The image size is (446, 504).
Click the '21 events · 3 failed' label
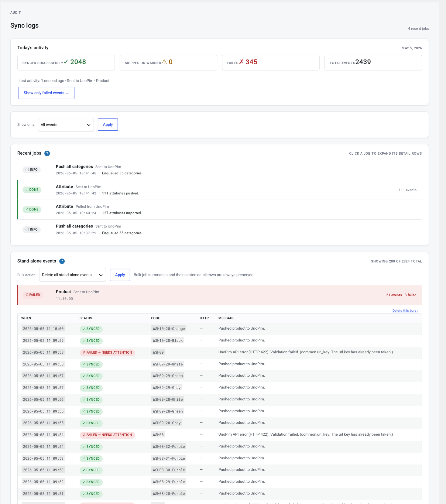[401, 295]
